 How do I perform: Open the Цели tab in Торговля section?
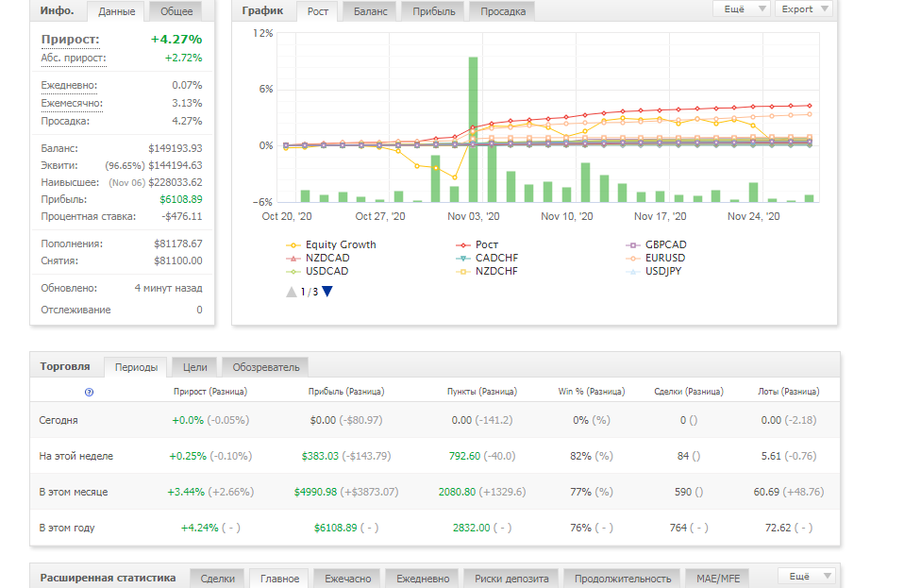(195, 367)
